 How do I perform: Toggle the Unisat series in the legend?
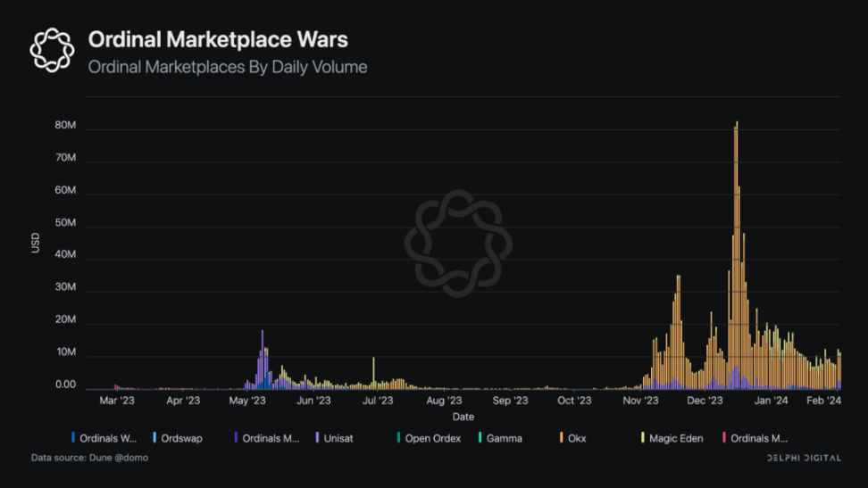[x=338, y=438]
